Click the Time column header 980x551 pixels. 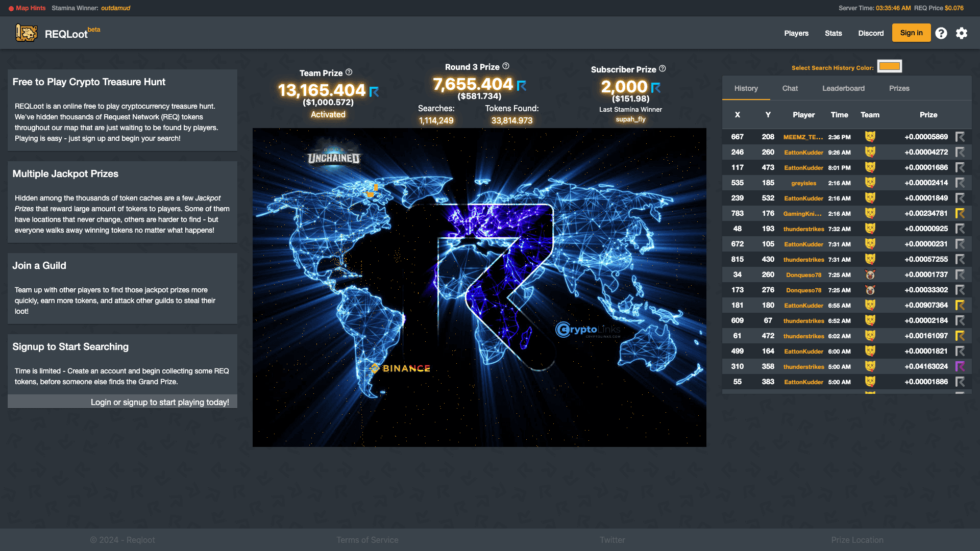point(839,115)
